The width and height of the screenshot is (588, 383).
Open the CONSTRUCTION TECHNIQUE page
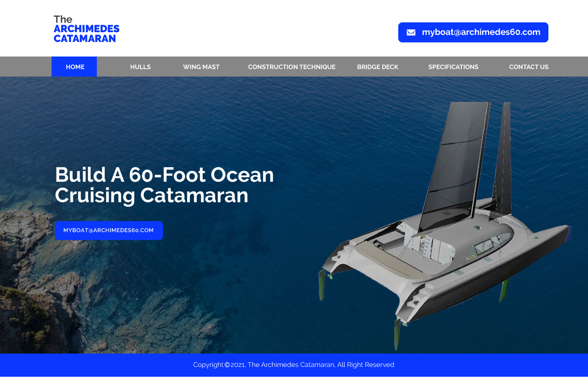coord(292,67)
